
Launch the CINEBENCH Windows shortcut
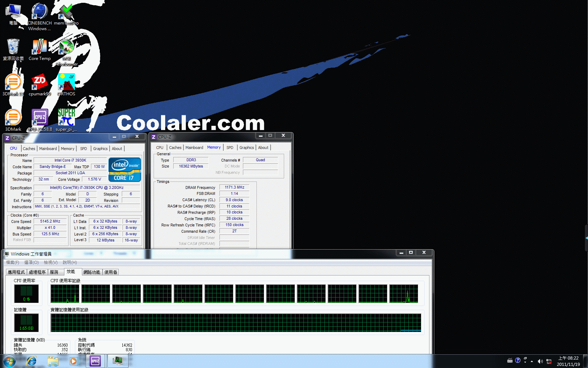click(40, 17)
